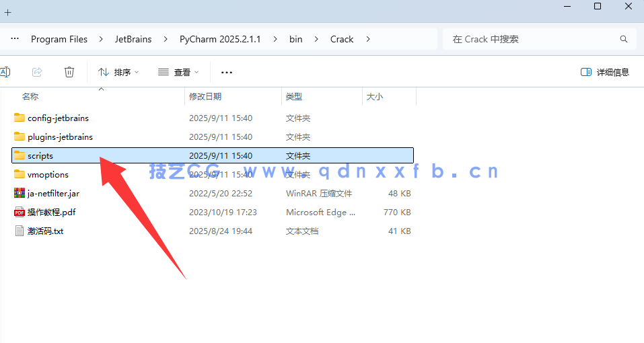Navigate to the JetBrains breadcrumb
This screenshot has height=343, width=644.
(x=133, y=39)
